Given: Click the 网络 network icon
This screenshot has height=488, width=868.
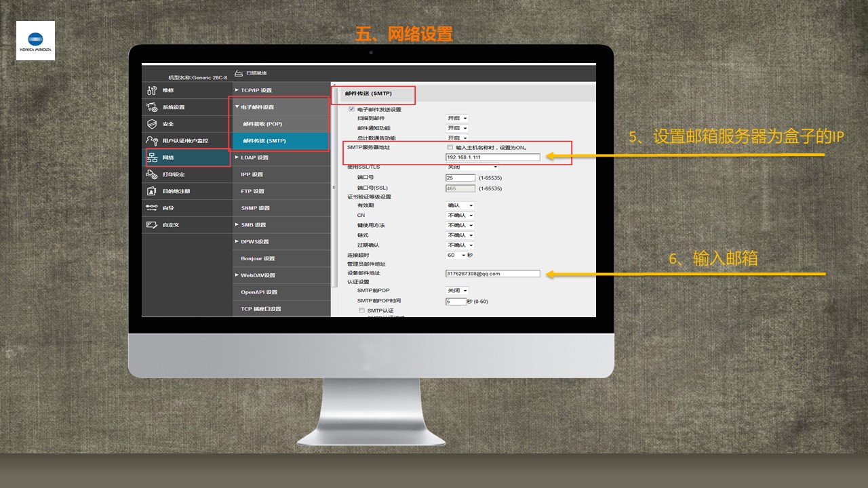Looking at the screenshot, I should click(x=152, y=158).
